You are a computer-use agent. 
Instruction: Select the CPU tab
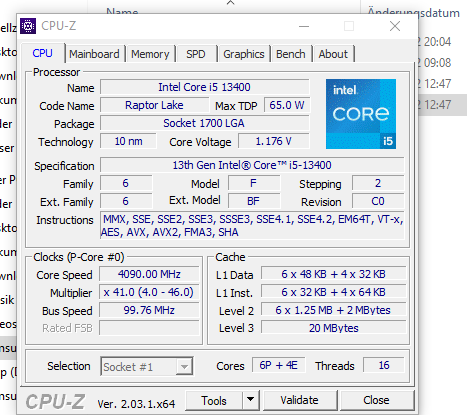(x=43, y=53)
